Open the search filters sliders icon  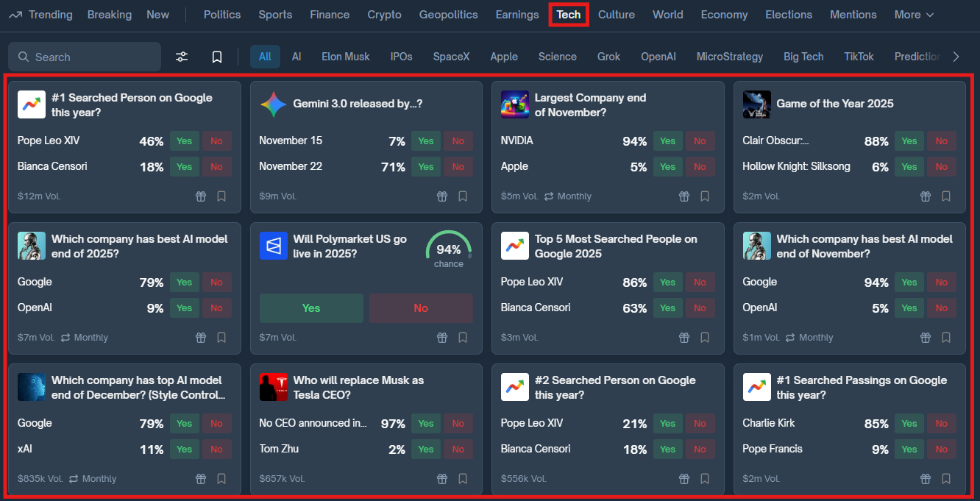click(x=181, y=56)
